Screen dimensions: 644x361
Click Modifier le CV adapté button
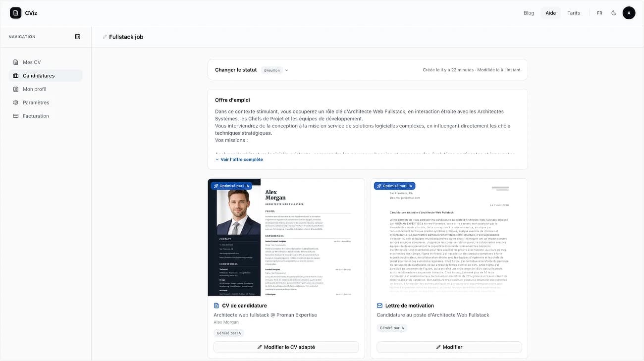pos(286,347)
